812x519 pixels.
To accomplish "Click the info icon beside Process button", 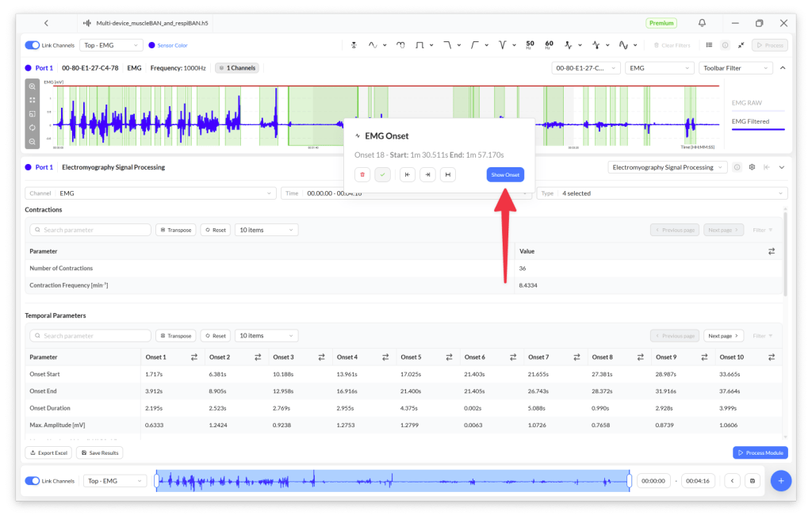I will pos(725,45).
